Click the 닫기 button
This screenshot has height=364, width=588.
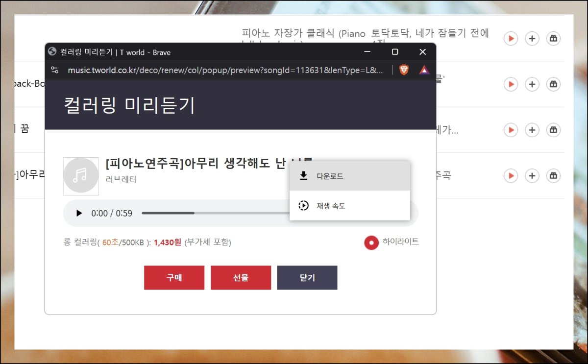[307, 278]
